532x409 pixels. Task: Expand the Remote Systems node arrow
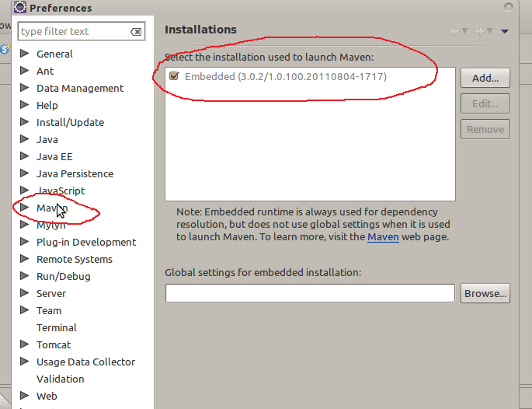coord(24,258)
